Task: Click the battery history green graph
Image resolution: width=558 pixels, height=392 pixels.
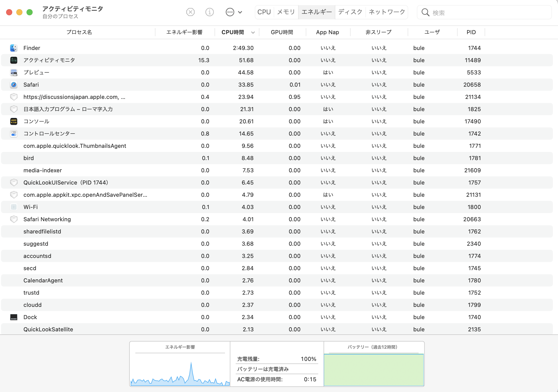Action: 374,370
